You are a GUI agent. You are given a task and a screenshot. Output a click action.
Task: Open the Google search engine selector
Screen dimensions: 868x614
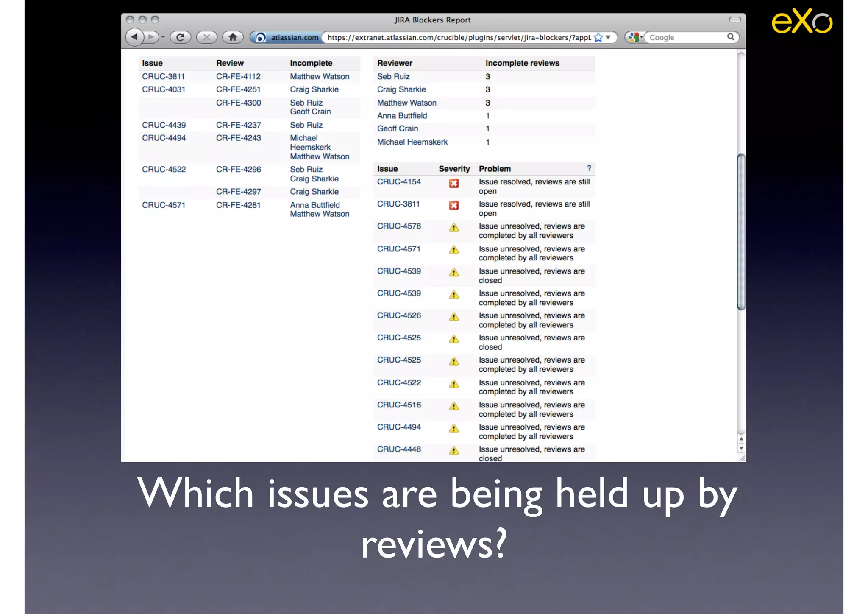(635, 37)
